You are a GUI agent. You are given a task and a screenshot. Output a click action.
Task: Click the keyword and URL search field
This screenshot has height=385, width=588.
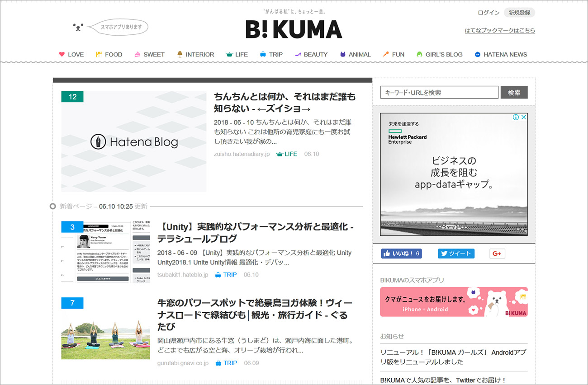click(439, 92)
